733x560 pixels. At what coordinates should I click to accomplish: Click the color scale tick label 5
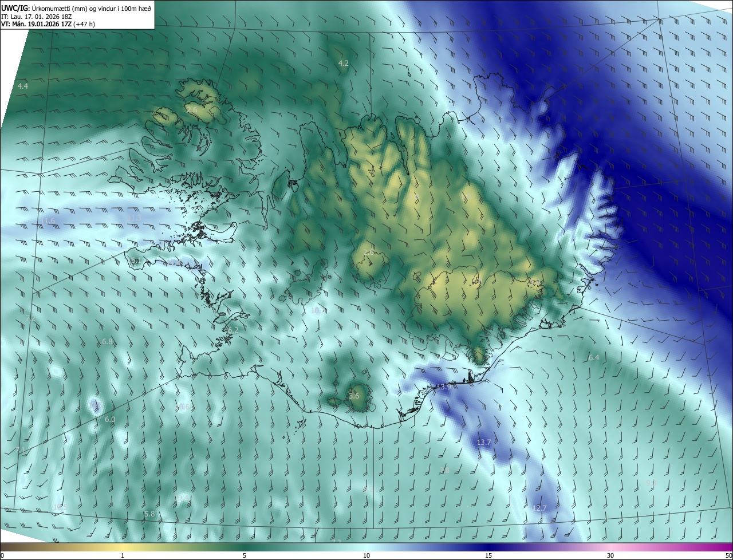(245, 555)
